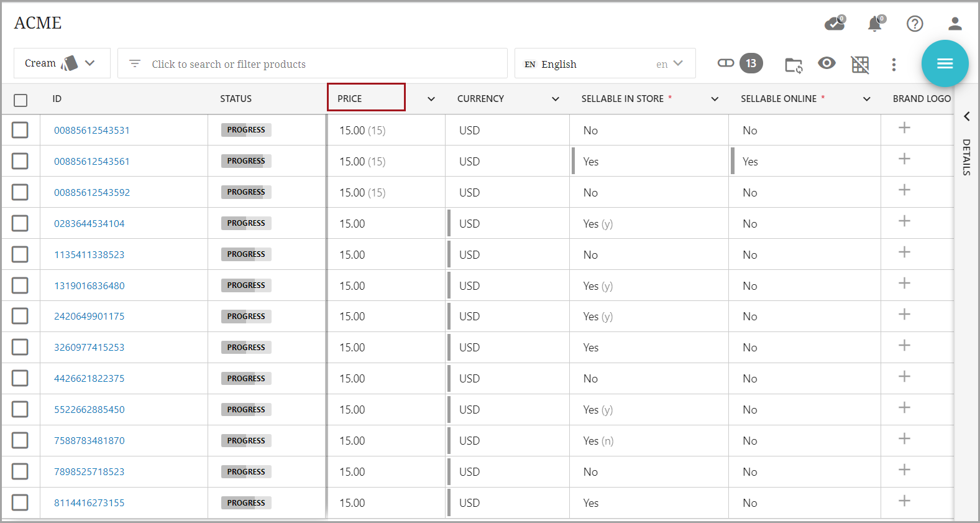Click the search or filter products field
This screenshot has height=523, width=980.
(312, 64)
